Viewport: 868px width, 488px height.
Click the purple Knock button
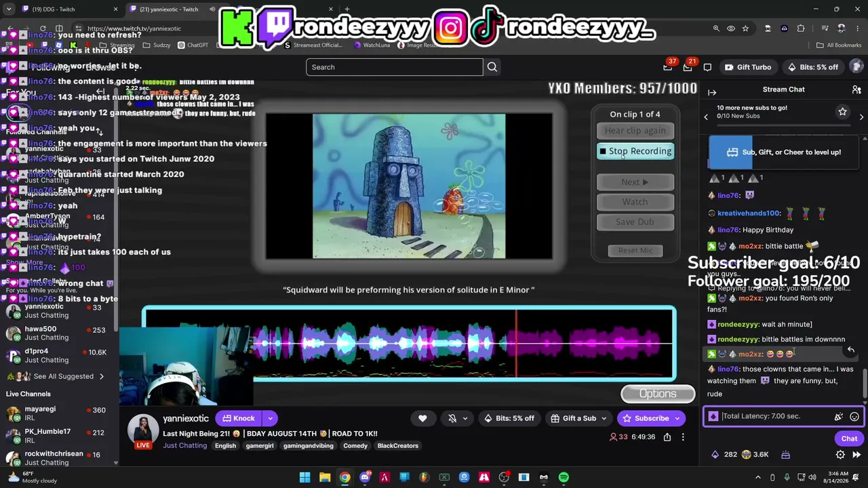(239, 418)
